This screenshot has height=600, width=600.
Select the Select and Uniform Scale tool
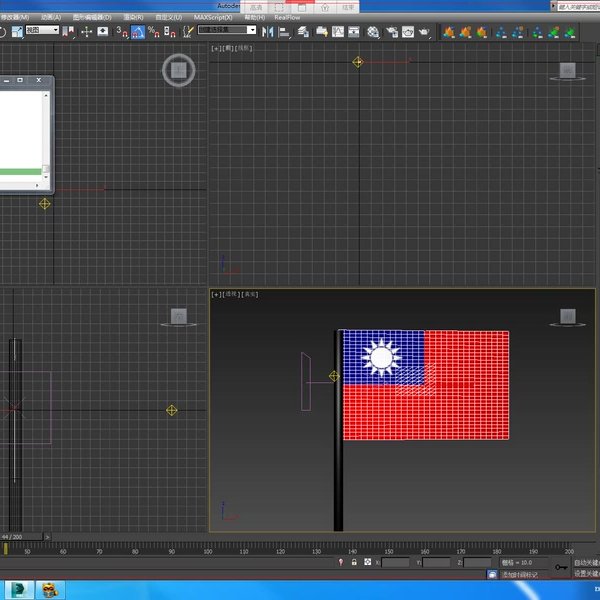(x=17, y=32)
